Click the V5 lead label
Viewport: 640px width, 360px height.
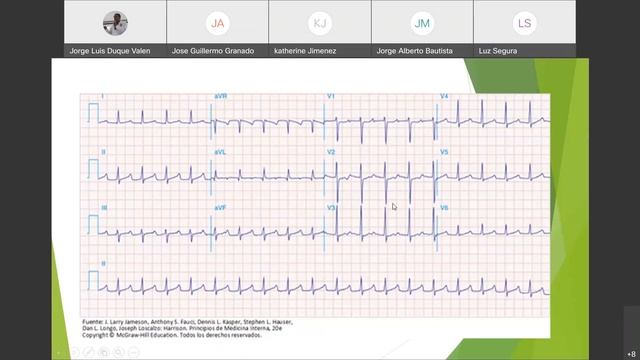[444, 152]
